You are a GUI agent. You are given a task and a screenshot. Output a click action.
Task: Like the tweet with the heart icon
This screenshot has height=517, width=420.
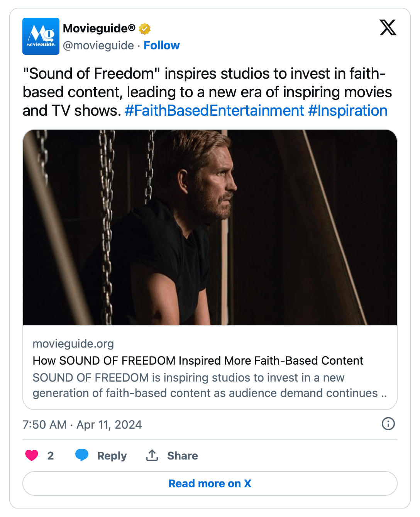32,456
